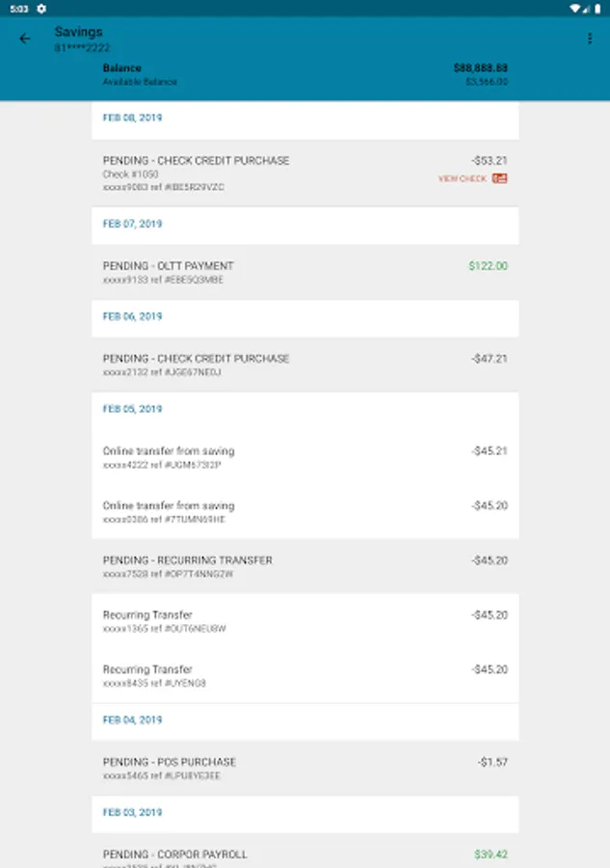Select Recurring Transfer with ref #UYENG8

pyautogui.click(x=305, y=675)
